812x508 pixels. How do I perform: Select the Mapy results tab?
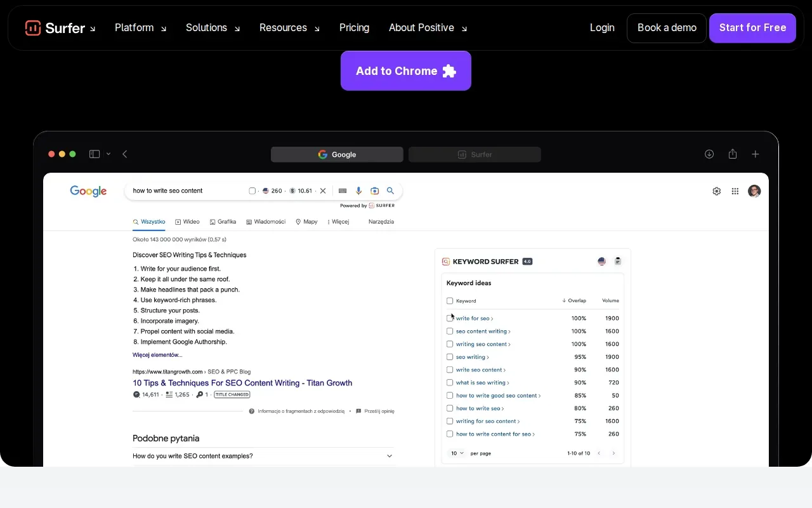(306, 222)
